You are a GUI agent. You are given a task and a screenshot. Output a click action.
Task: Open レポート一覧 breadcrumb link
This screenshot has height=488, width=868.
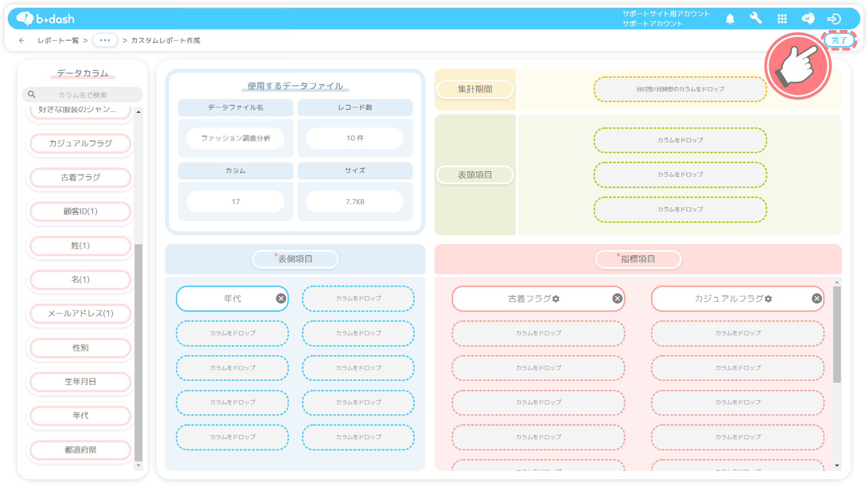point(58,40)
